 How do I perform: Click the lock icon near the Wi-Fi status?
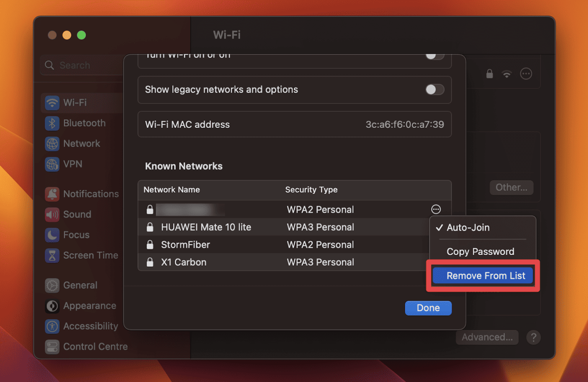[489, 73]
